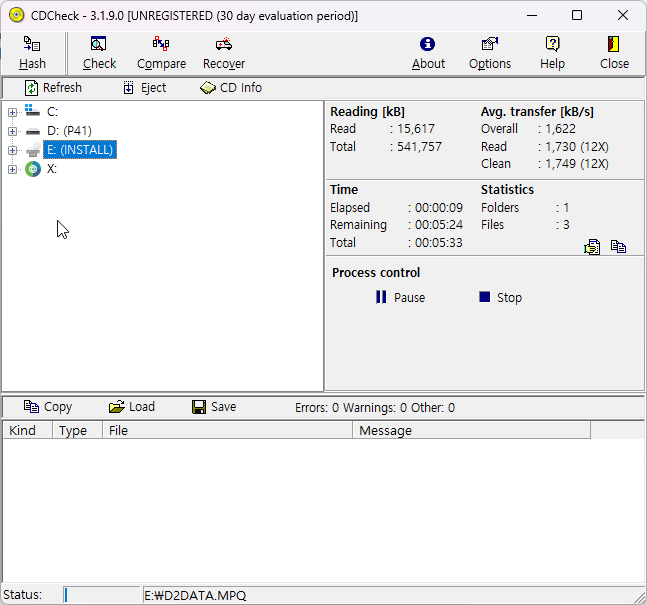Image resolution: width=647 pixels, height=605 pixels.
Task: Open the Hash tool in the toolbar
Action: point(32,53)
